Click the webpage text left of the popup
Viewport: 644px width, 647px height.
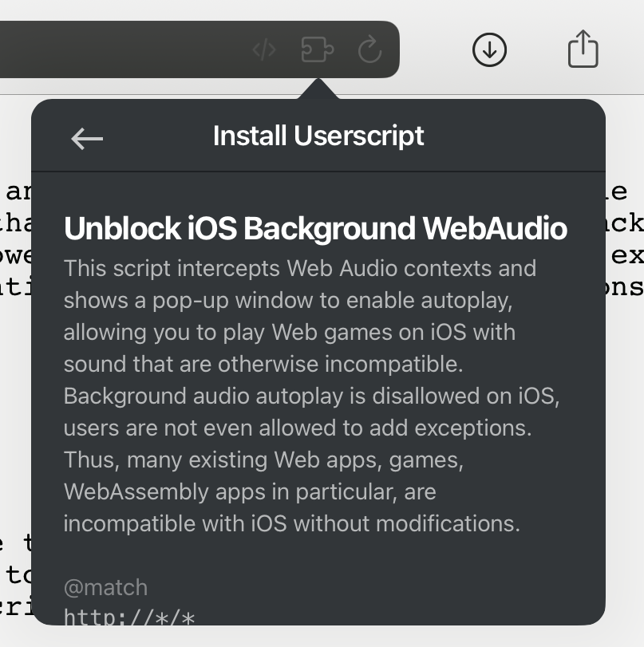16,239
